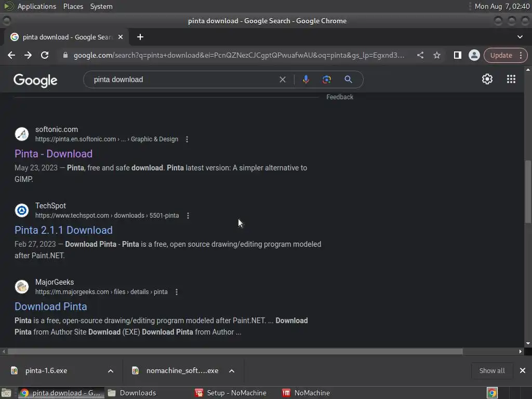Viewport: 532px width, 399px height.
Task: Submit search with magnifier icon
Action: point(348,79)
